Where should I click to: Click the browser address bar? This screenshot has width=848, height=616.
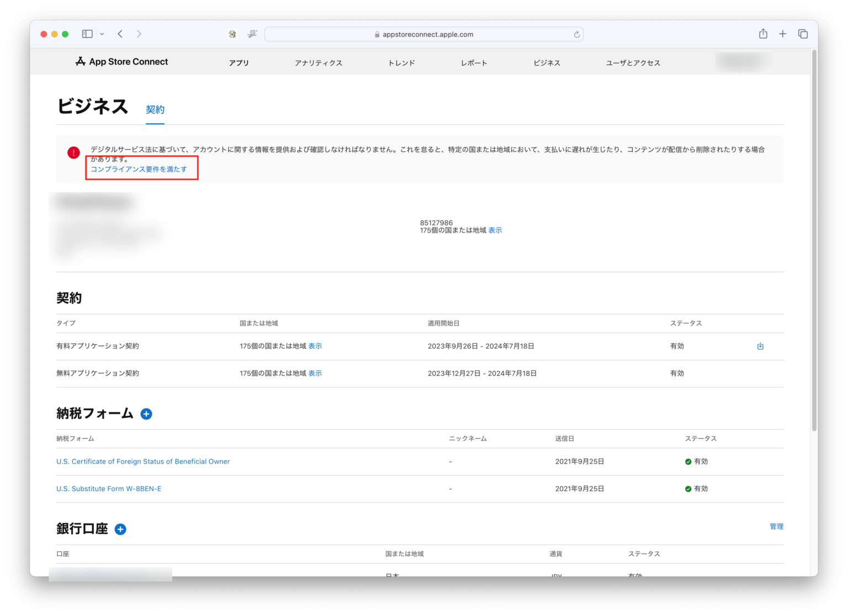coord(424,34)
